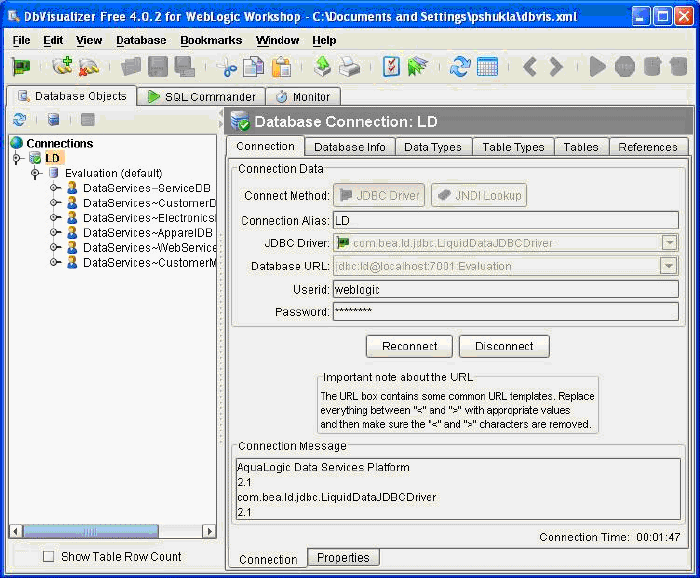Open the JDBC Driver dropdown arrow
Image resolution: width=700 pixels, height=578 pixels.
point(669,243)
